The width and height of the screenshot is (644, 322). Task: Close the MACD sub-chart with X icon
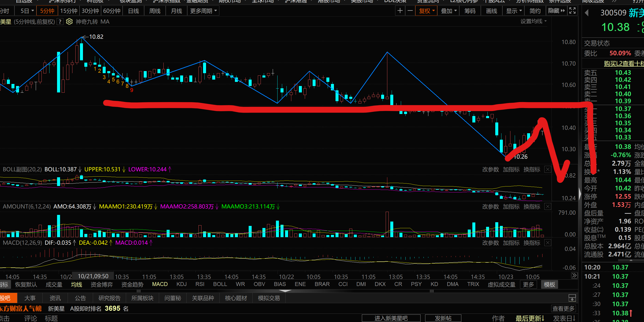point(548,243)
